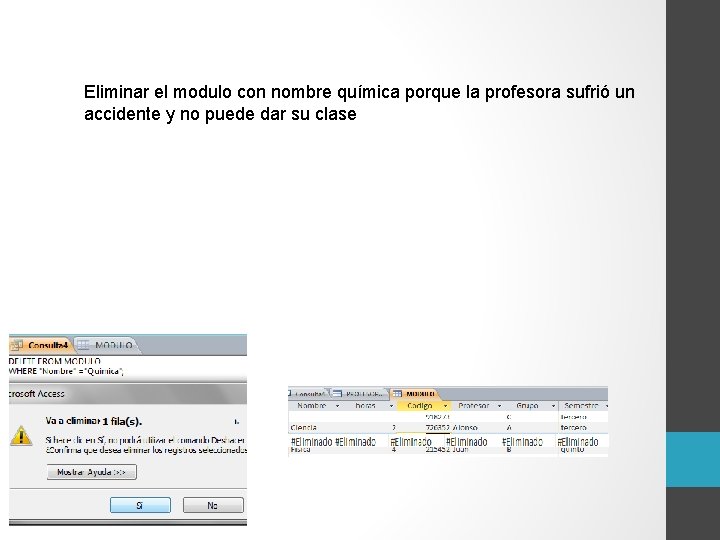720x540 pixels.
Task: Click the Sí button in the Access dialog
Action: pos(140,505)
